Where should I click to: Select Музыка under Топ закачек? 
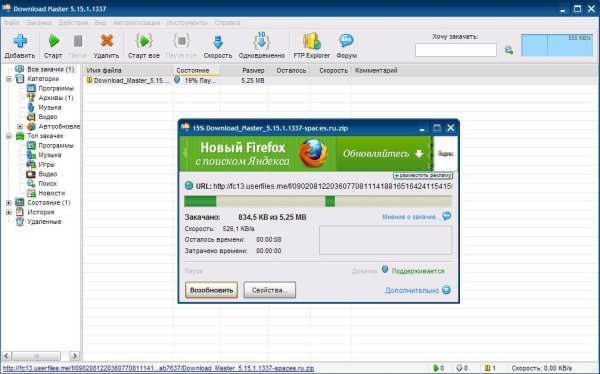(50, 155)
